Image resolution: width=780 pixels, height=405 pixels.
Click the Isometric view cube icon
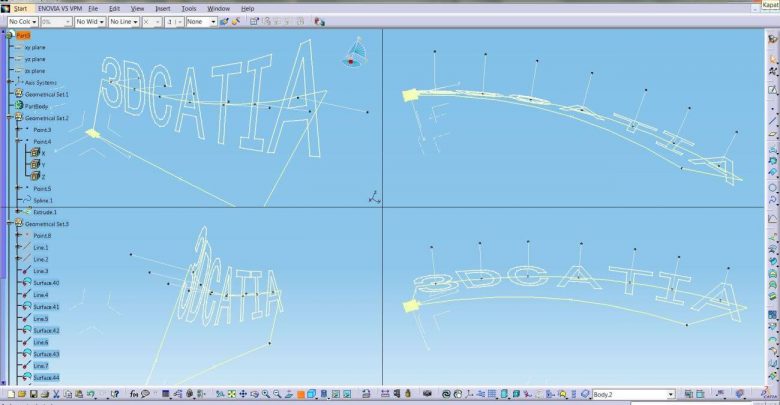(x=311, y=394)
